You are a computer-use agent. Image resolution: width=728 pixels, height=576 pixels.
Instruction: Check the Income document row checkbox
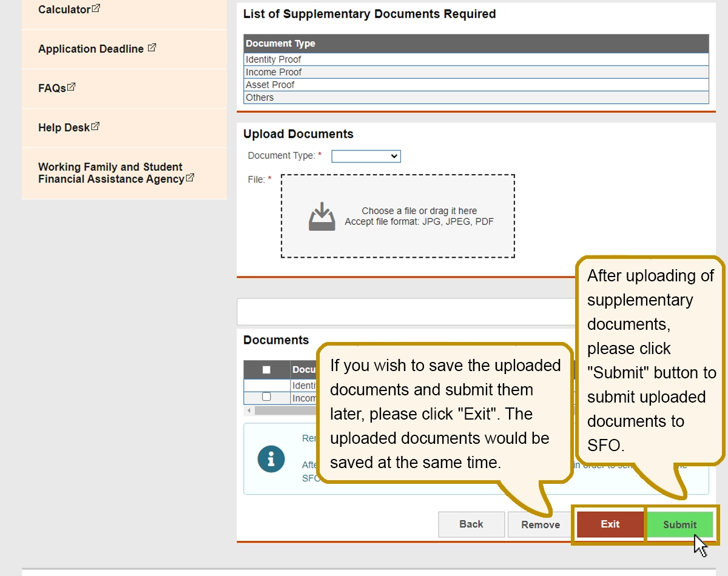(266, 397)
